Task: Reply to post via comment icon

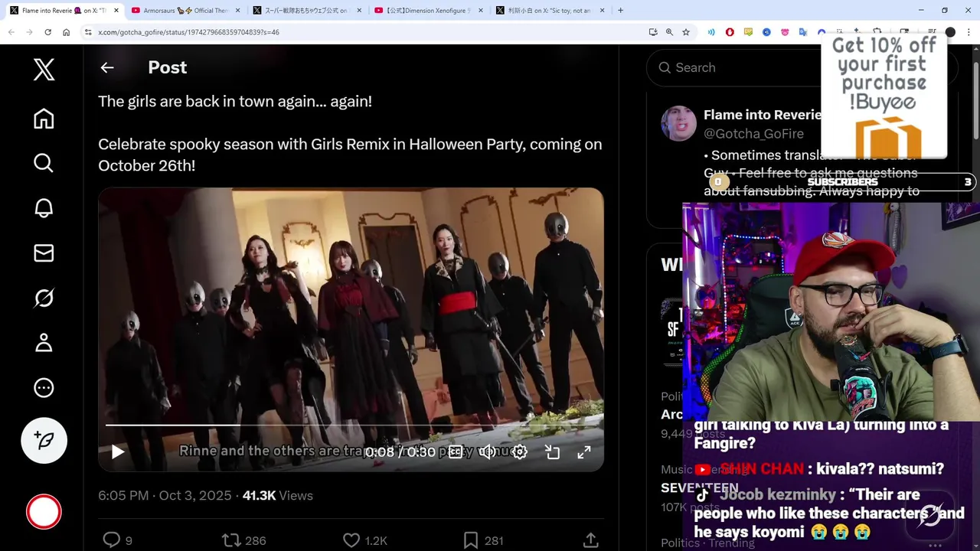Action: (x=112, y=540)
